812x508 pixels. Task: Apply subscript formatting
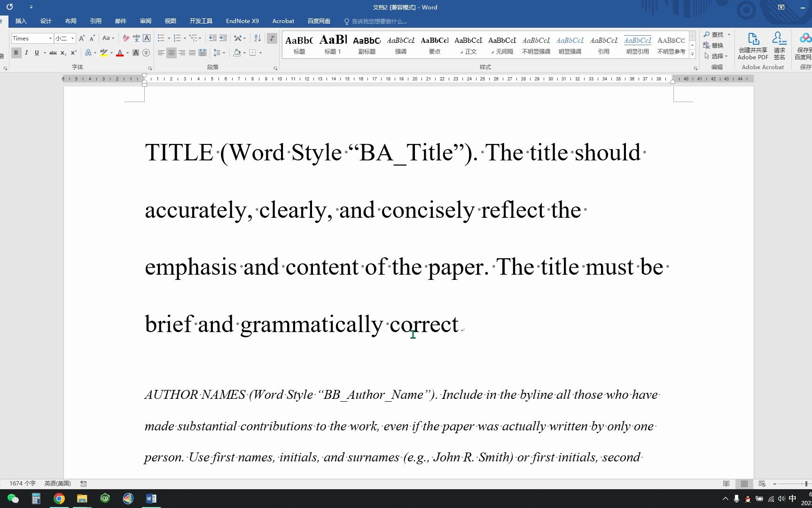pyautogui.click(x=63, y=53)
